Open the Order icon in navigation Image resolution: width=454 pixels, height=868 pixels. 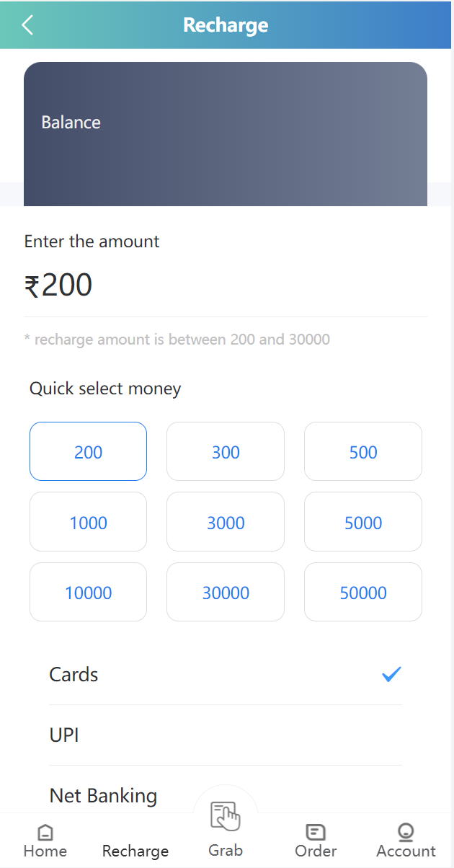click(x=315, y=833)
